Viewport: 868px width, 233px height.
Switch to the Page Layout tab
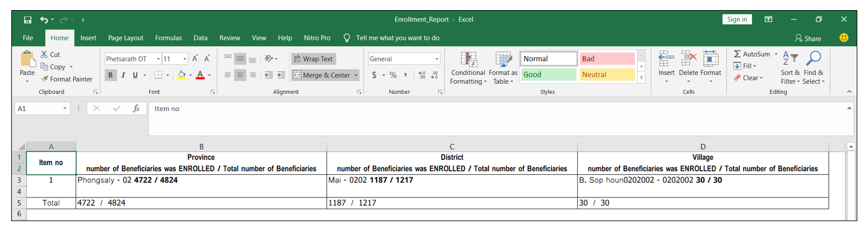(x=126, y=37)
